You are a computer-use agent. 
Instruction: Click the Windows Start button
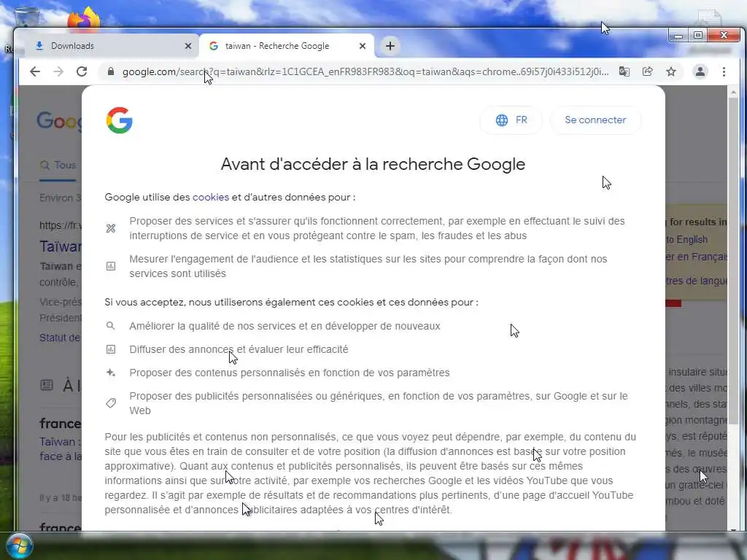[19, 545]
